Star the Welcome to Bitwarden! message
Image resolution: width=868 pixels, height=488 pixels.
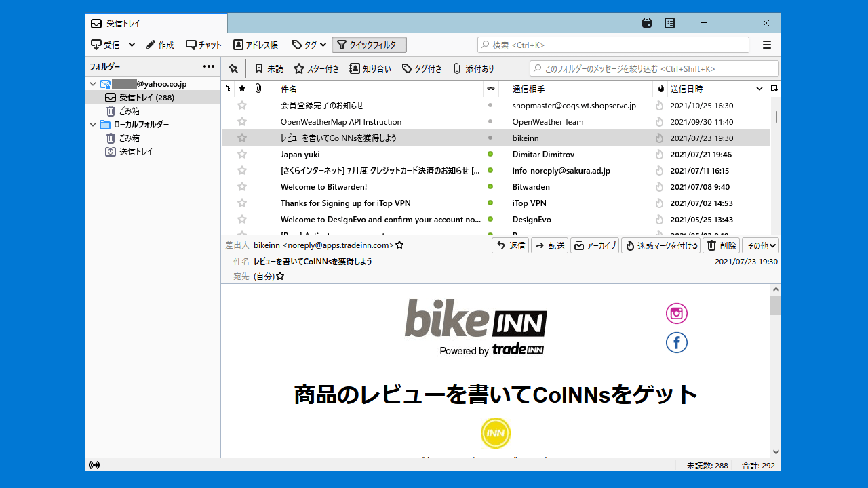point(242,187)
